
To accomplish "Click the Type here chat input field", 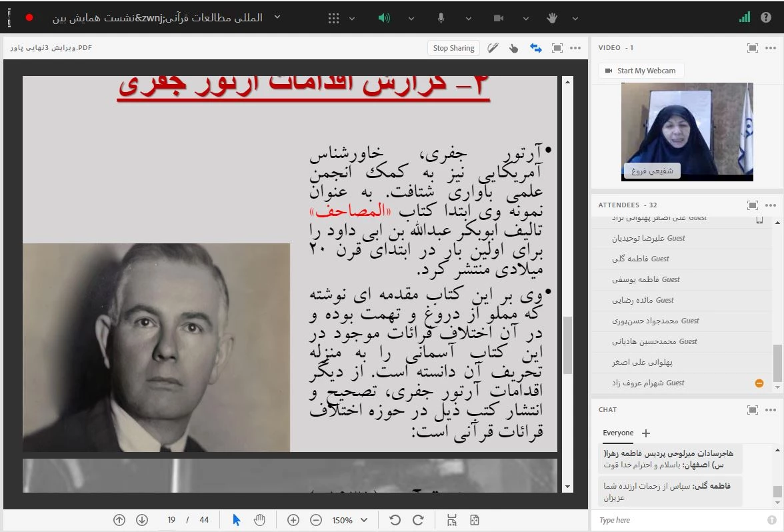I will coord(680,520).
